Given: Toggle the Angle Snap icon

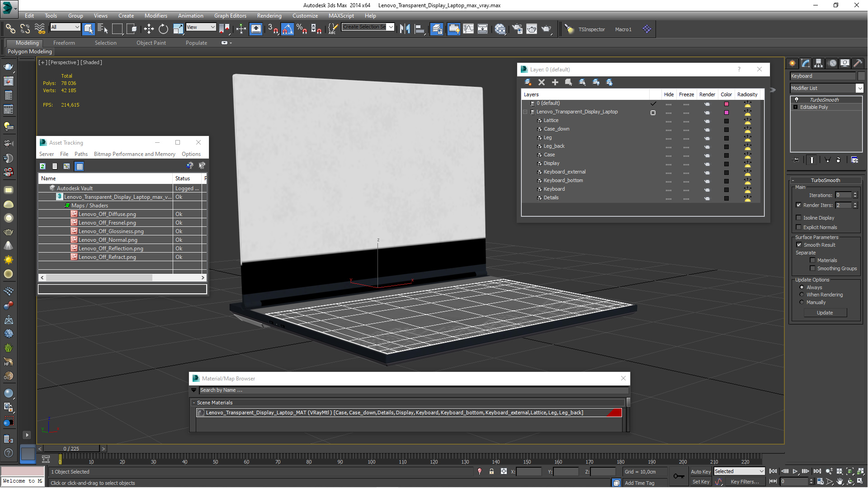Looking at the screenshot, I should [x=288, y=29].
